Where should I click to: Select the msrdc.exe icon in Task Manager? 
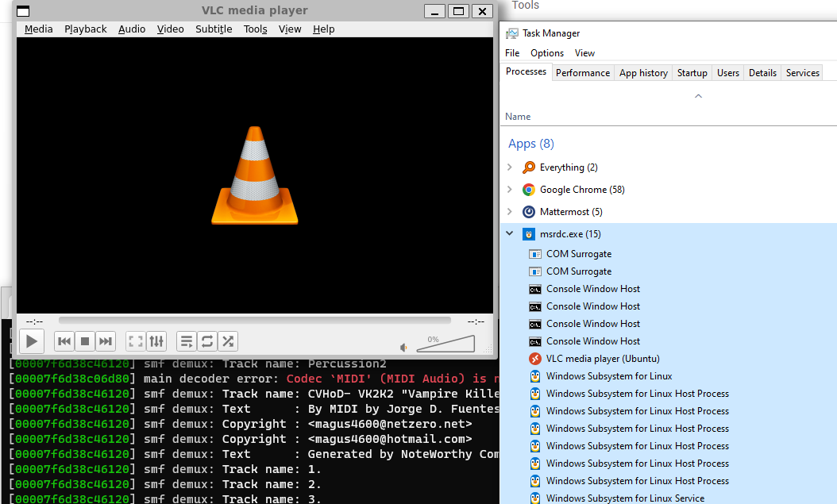[528, 234]
